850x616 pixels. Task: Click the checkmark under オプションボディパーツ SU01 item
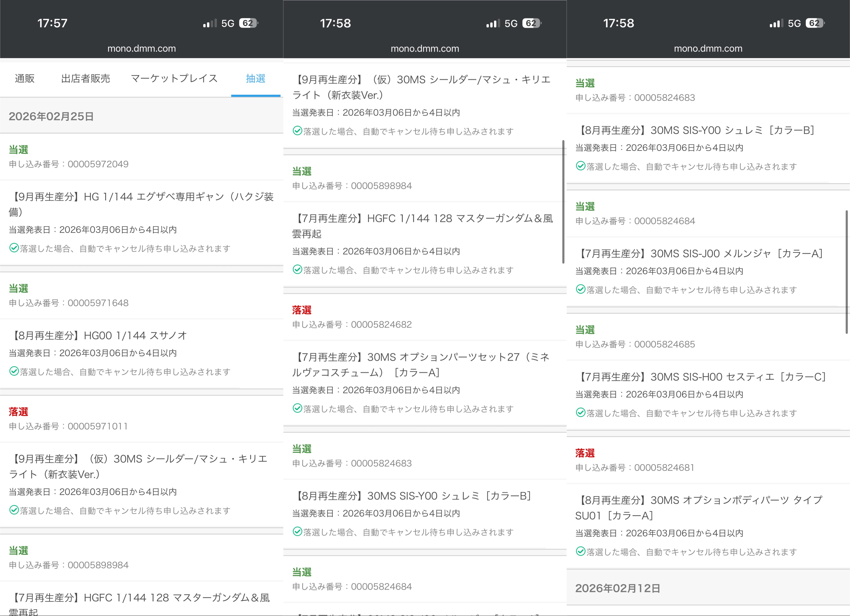click(580, 551)
